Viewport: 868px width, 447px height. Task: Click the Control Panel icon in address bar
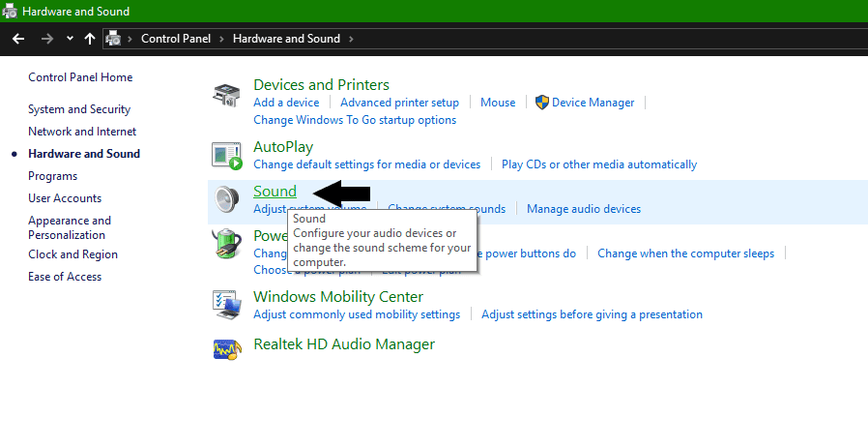(x=113, y=39)
